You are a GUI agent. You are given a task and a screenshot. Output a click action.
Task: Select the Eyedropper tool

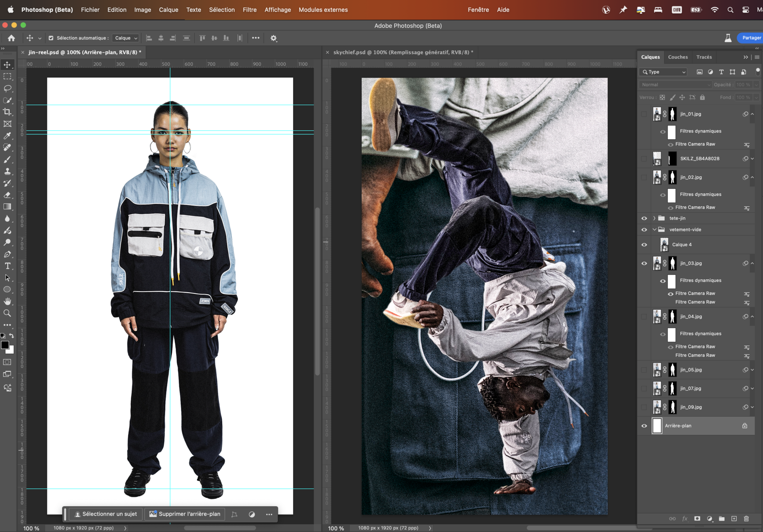tap(7, 136)
